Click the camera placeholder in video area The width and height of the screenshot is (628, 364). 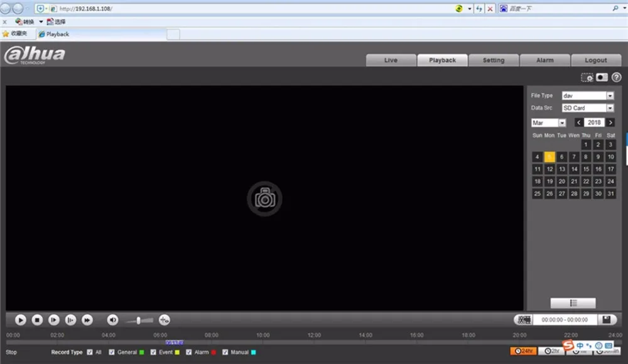click(264, 198)
